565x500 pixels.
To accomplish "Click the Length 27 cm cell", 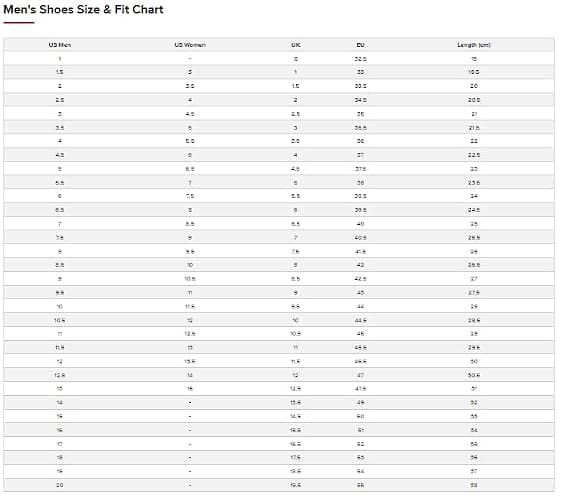I will pyautogui.click(x=474, y=279).
